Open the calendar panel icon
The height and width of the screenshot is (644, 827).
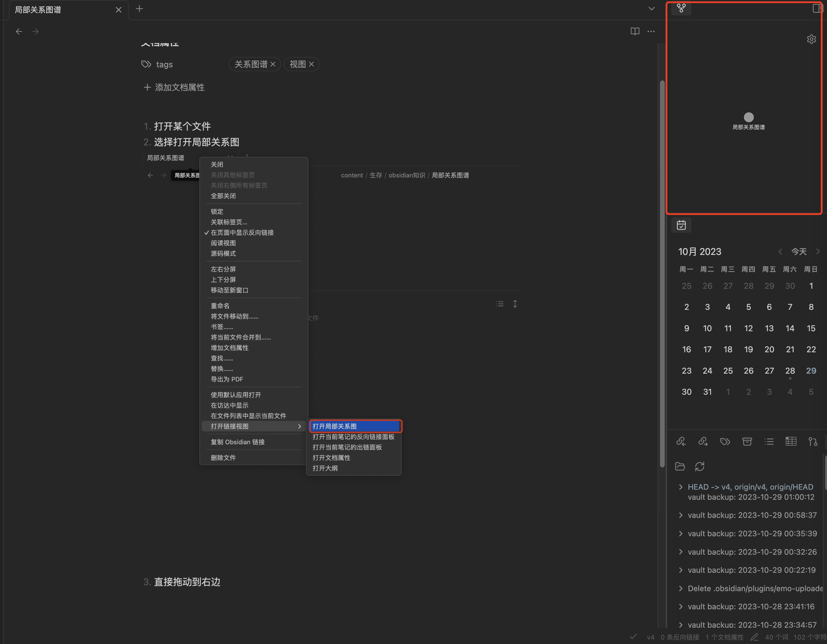681,225
